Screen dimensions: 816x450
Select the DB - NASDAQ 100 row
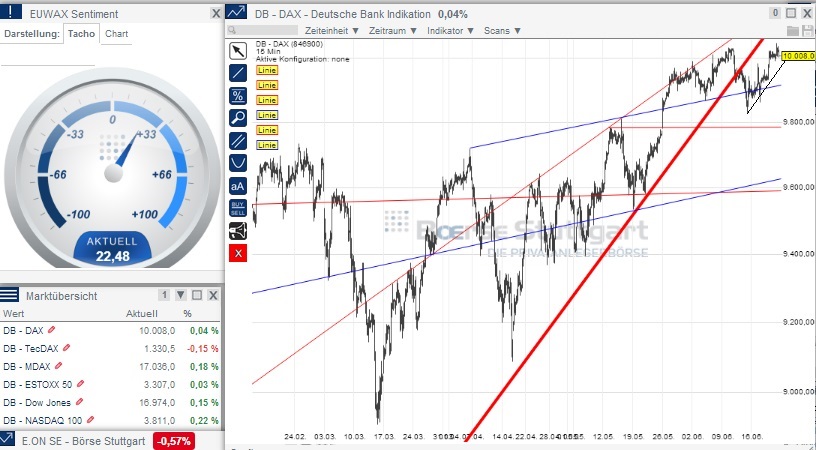(110, 420)
